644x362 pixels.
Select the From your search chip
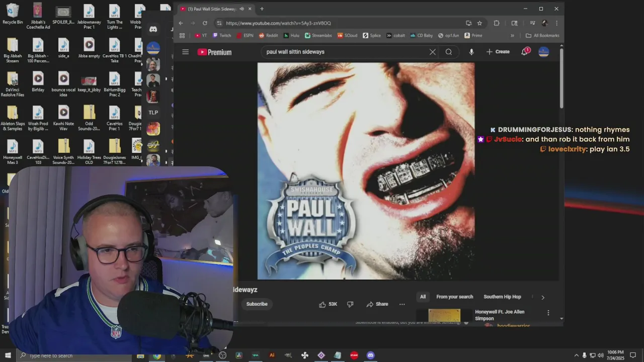tap(455, 297)
